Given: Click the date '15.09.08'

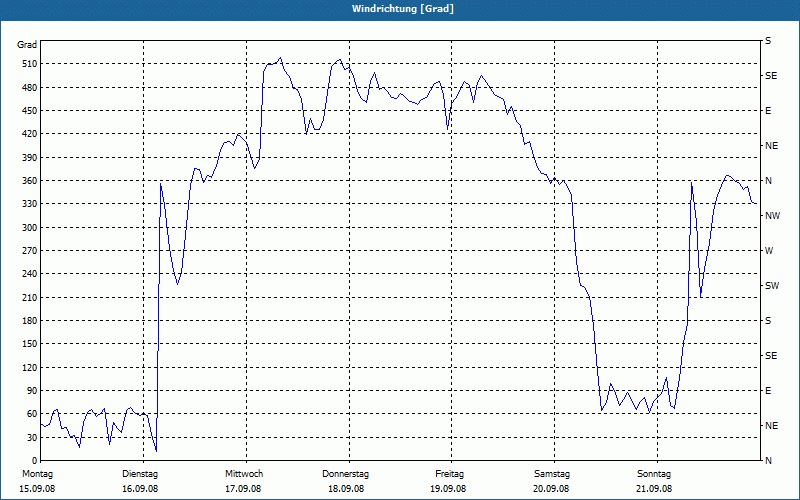Looking at the screenshot, I should coord(37,489).
